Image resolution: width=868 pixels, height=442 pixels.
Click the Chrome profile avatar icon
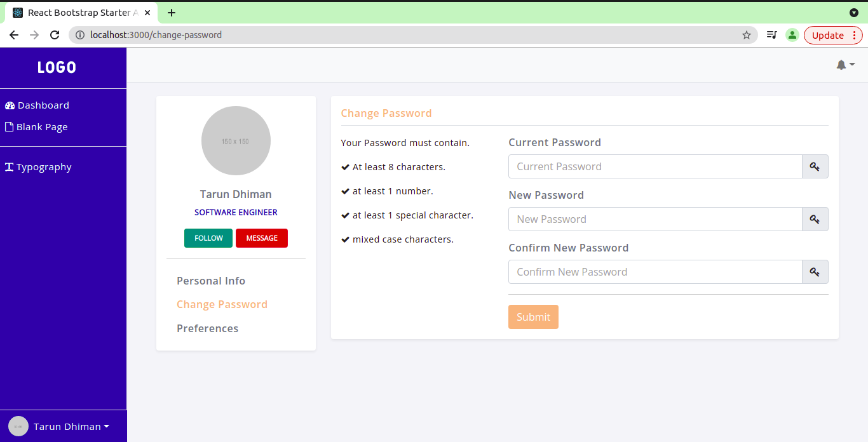792,35
